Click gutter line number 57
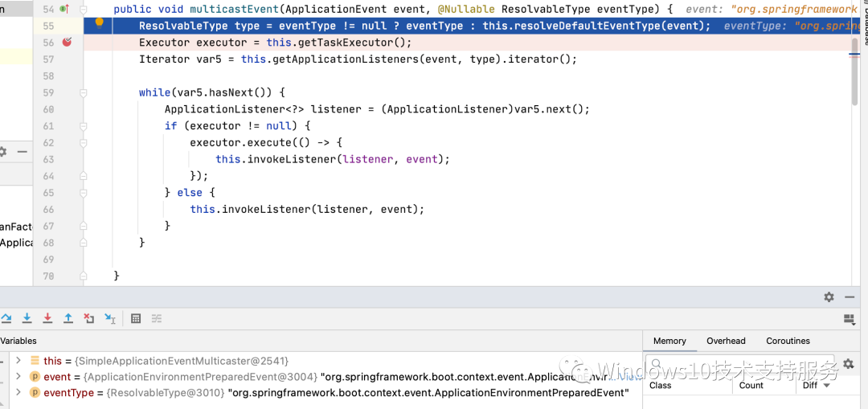The width and height of the screenshot is (868, 409). pos(48,59)
